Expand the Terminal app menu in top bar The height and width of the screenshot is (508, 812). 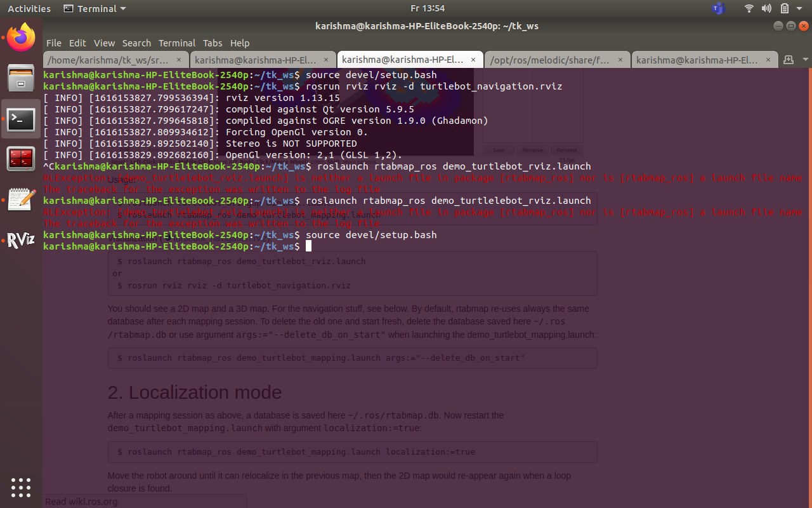point(95,9)
